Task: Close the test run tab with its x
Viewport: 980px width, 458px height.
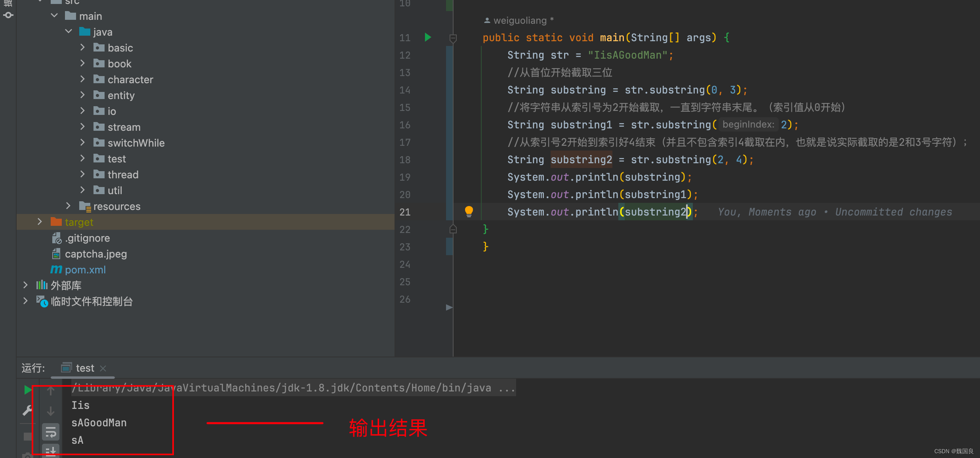Action: (103, 368)
